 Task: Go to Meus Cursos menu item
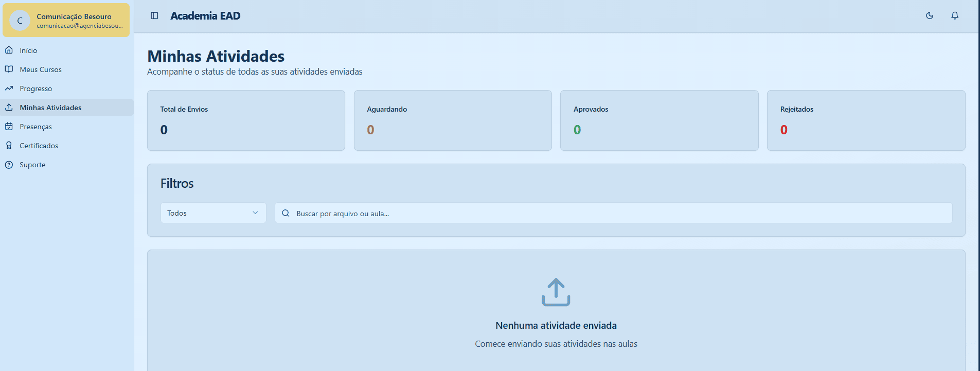[x=41, y=69]
